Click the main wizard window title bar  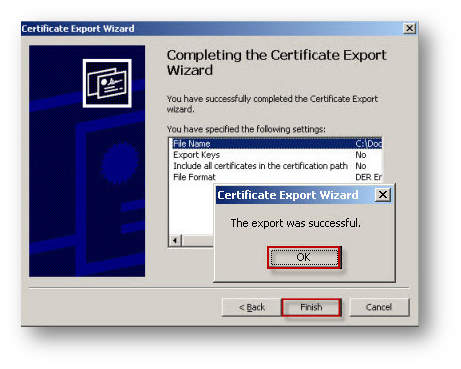click(x=212, y=29)
